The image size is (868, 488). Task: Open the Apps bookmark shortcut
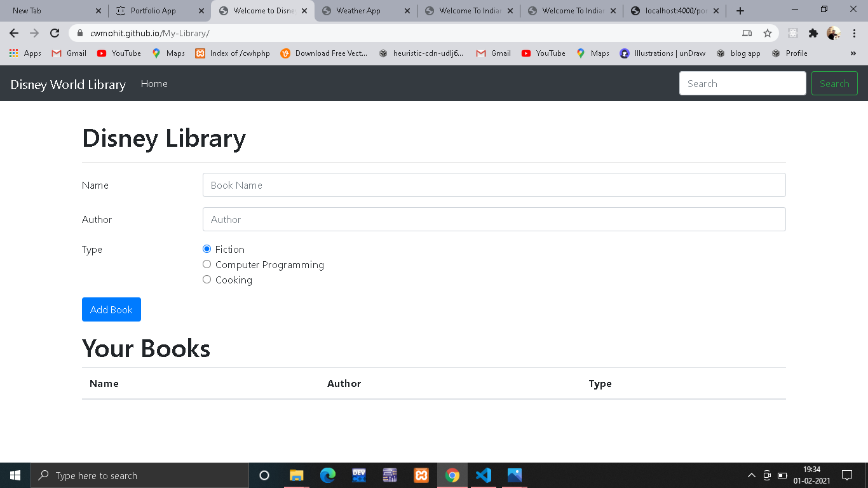click(25, 53)
